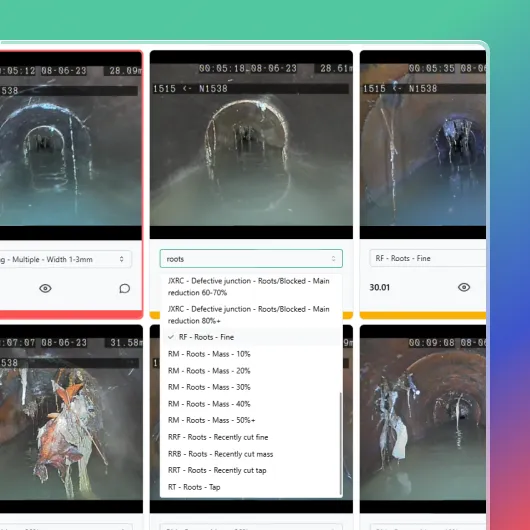Choose RM - Roots - Mass - 40%
The width and height of the screenshot is (530, 530).
click(x=251, y=404)
